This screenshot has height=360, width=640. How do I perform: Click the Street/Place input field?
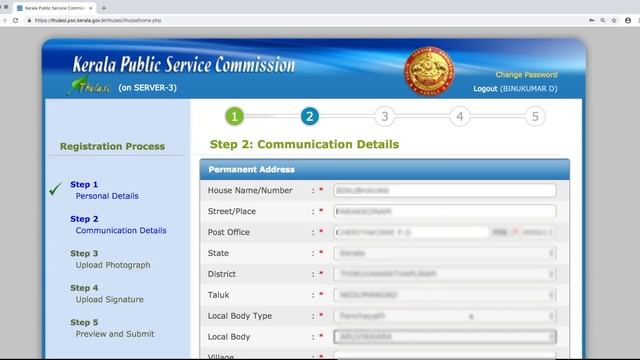click(444, 211)
